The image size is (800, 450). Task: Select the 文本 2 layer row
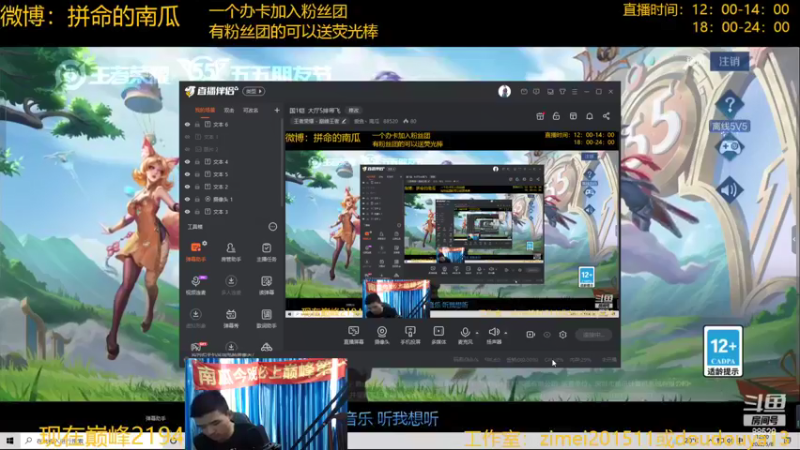coord(232,187)
